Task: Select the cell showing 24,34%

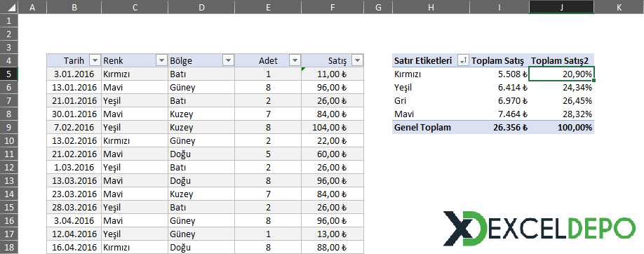Action: (x=561, y=88)
